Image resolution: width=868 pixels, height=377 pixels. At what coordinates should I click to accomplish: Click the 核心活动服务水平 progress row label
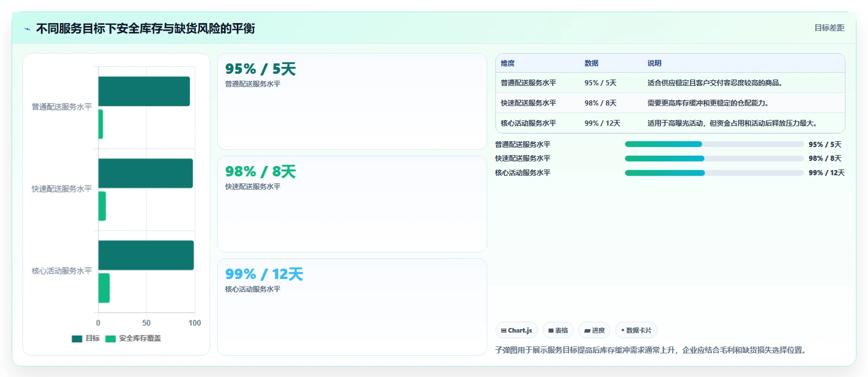522,173
